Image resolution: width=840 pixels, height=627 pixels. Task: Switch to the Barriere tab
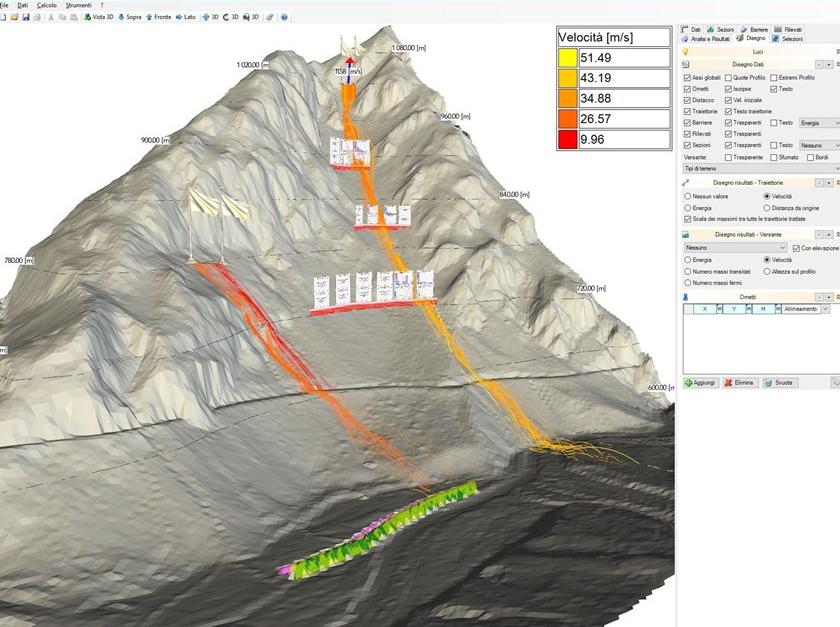(757, 30)
